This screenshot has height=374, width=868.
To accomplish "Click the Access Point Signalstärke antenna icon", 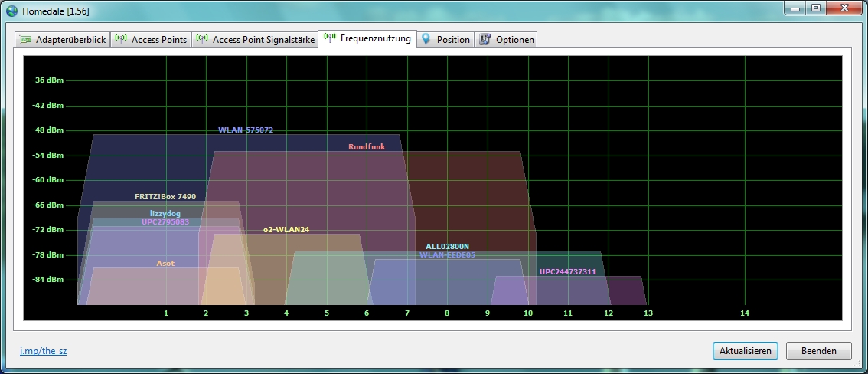I will pos(202,39).
